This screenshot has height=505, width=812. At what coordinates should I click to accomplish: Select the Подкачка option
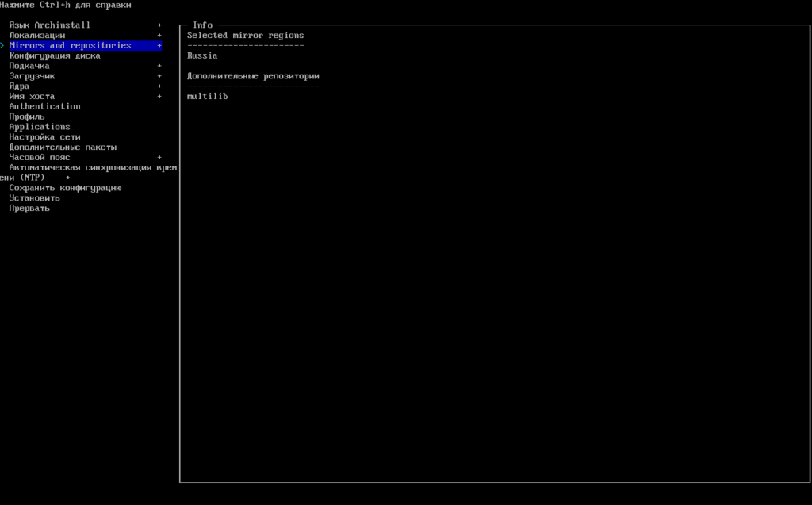(x=29, y=67)
